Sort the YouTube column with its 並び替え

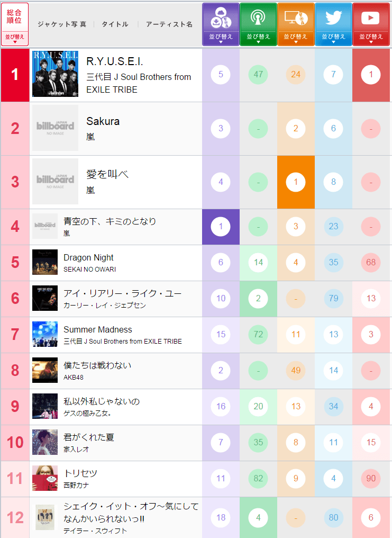[x=371, y=37]
